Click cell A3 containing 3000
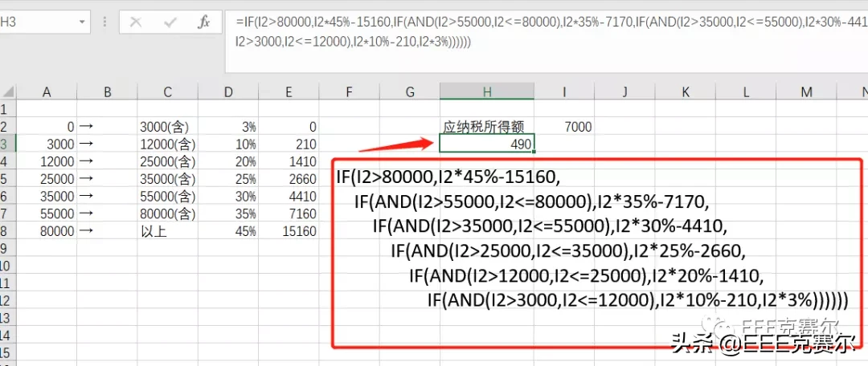This screenshot has height=366, width=868. 47,144
